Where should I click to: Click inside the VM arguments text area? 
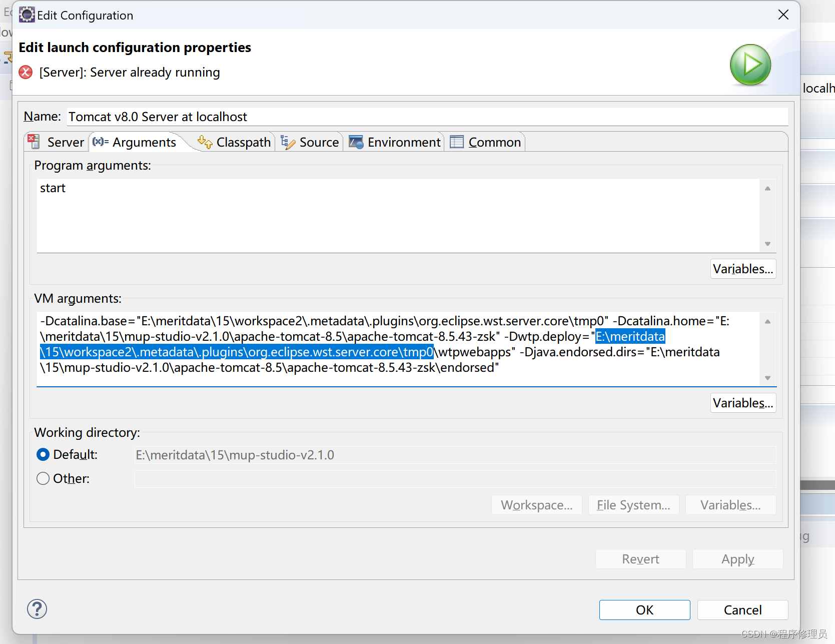pyautogui.click(x=398, y=349)
